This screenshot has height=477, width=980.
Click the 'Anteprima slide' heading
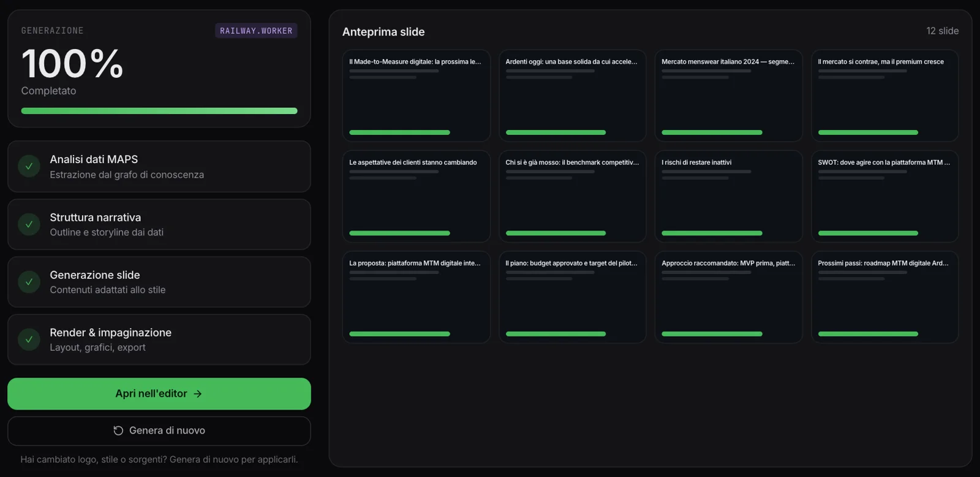[383, 32]
